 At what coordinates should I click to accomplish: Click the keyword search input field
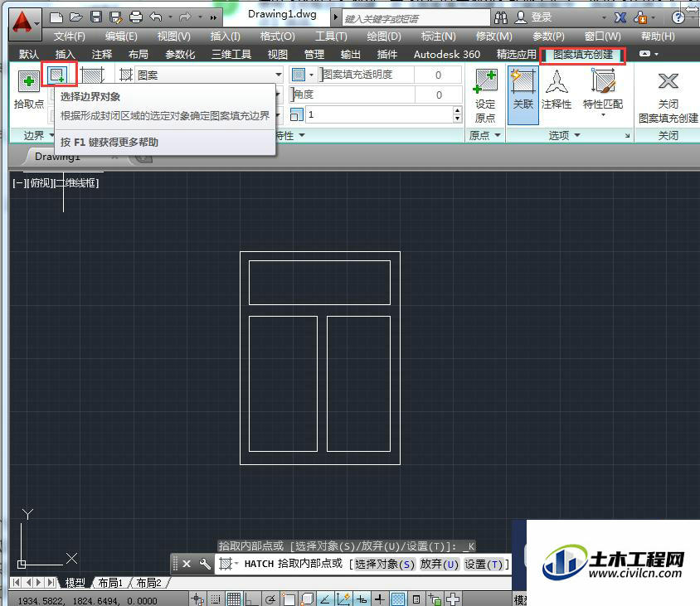[416, 18]
